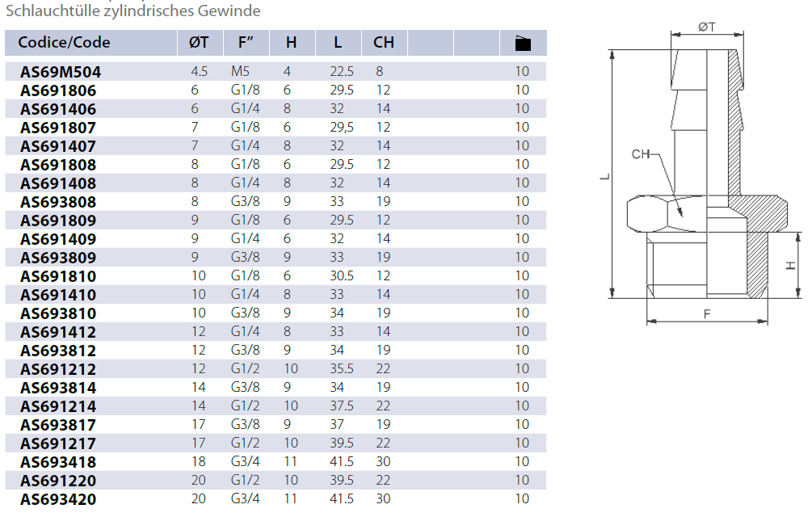812x517 pixels.
Task: Click the Codice/Code column header
Action: pyautogui.click(x=64, y=43)
